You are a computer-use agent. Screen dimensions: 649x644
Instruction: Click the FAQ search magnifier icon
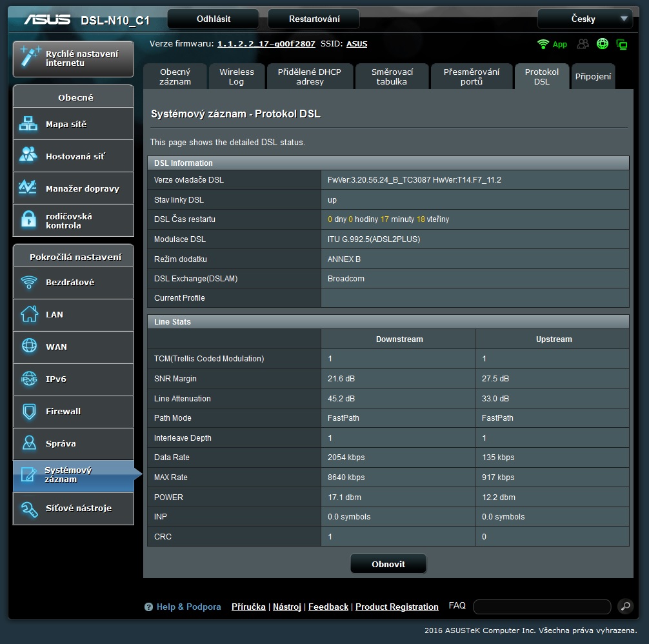coord(625,606)
